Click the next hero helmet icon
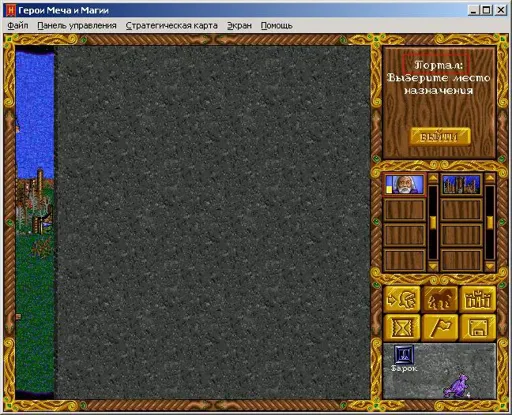This screenshot has height=415, width=512. (402, 299)
